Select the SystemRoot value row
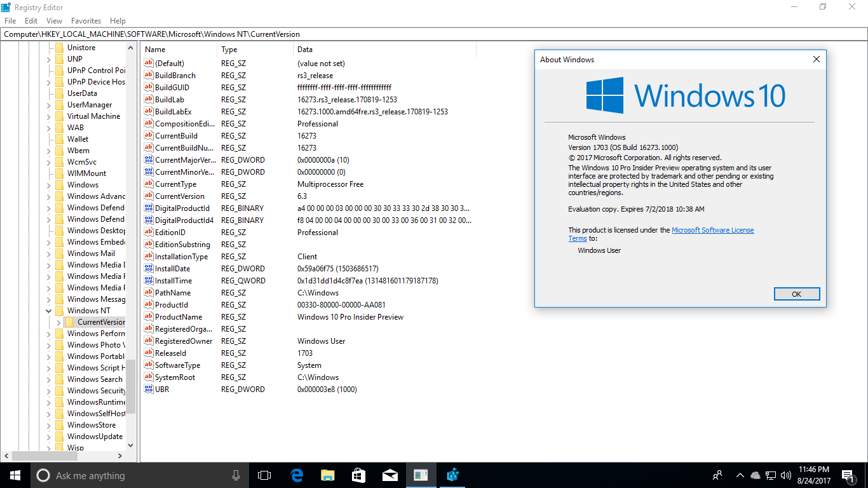Viewport: 868px width, 488px height. 309,377
